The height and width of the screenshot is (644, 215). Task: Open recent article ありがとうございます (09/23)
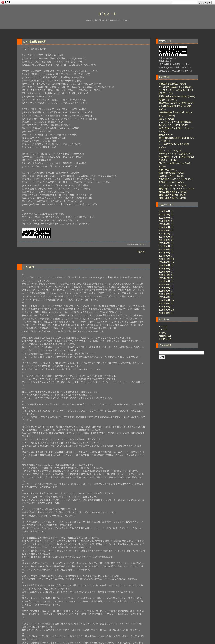pyautogui.click(x=173, y=125)
